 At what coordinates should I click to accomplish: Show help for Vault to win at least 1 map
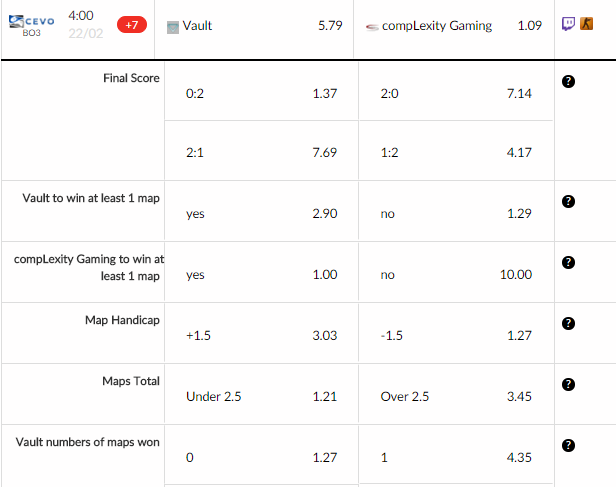[x=568, y=201]
